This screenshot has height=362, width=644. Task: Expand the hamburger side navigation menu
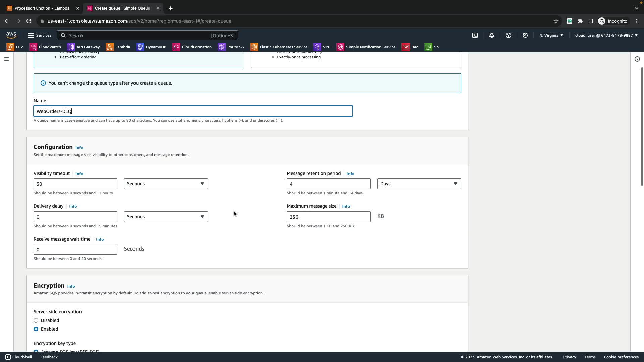tap(7, 59)
